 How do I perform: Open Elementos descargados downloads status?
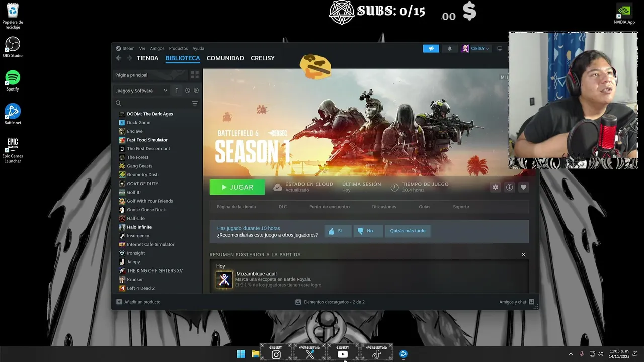coord(330,302)
